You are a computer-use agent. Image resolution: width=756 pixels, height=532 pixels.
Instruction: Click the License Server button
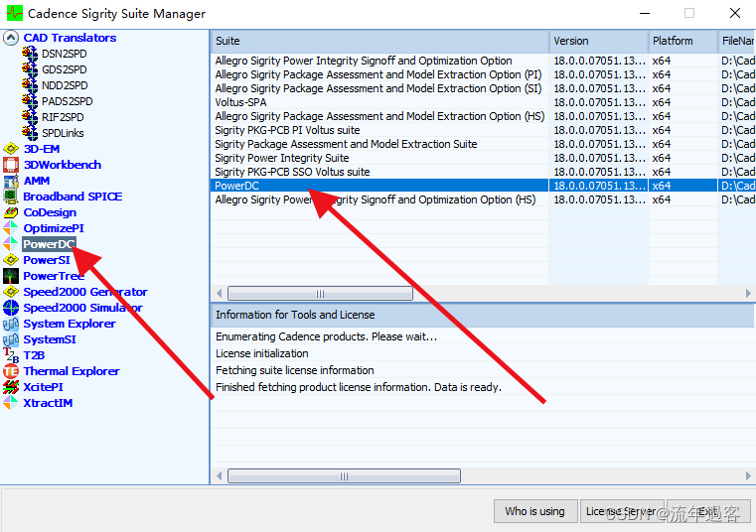point(622,511)
